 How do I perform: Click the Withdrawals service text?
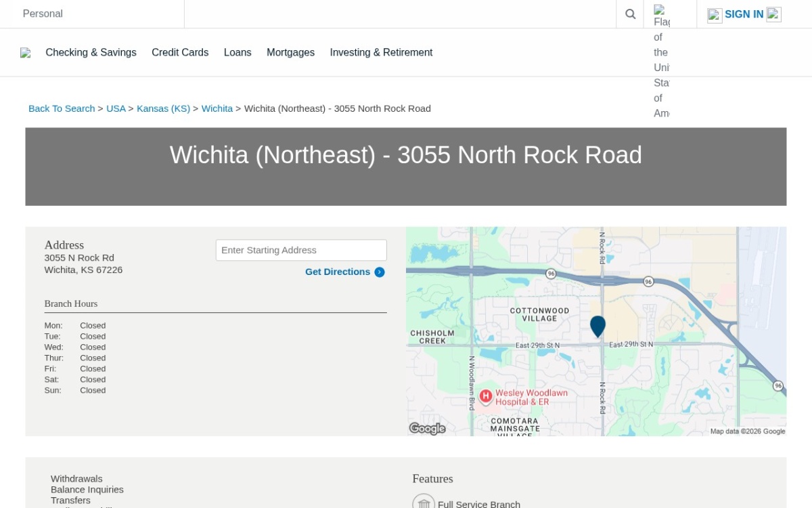(x=76, y=479)
